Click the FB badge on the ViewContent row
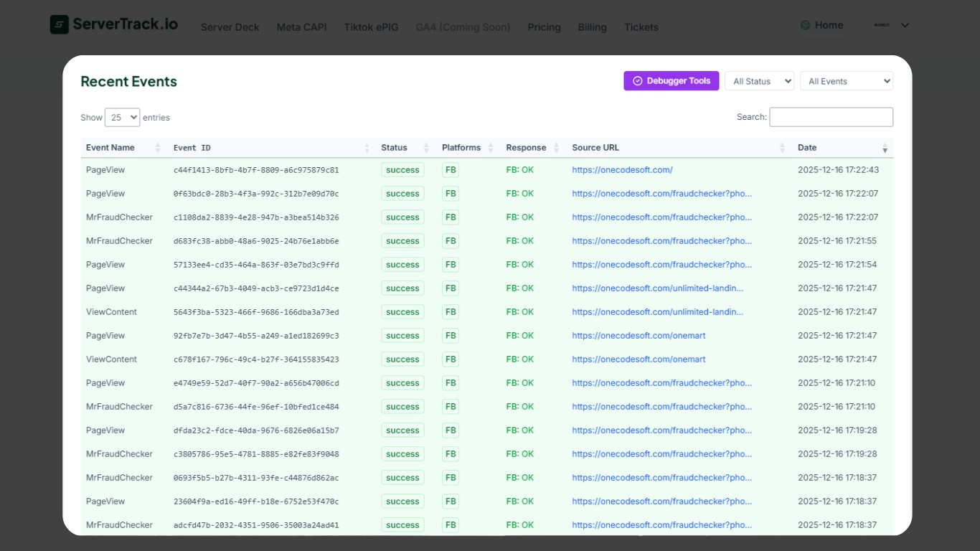Screen dimensions: 980x551 451,311
